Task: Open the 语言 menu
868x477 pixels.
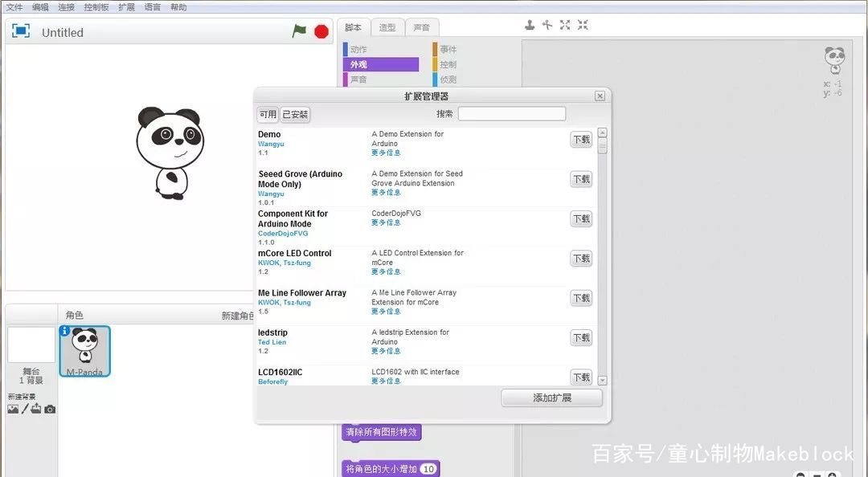Action: 152,7
